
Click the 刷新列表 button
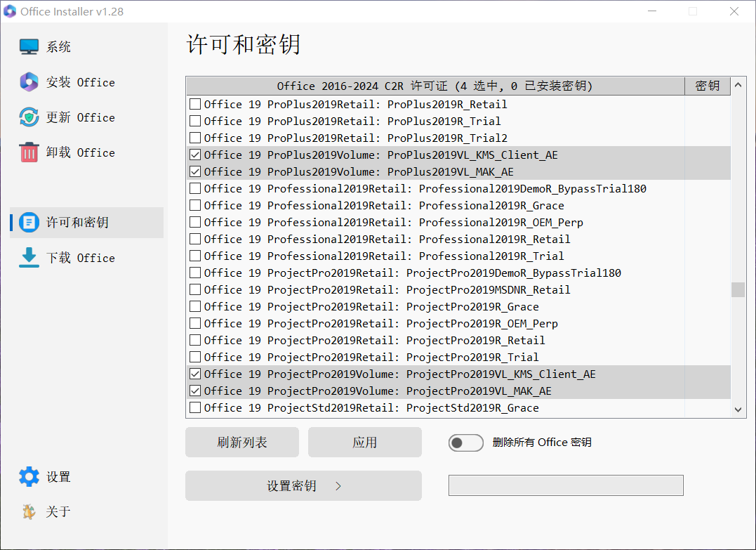(x=242, y=442)
